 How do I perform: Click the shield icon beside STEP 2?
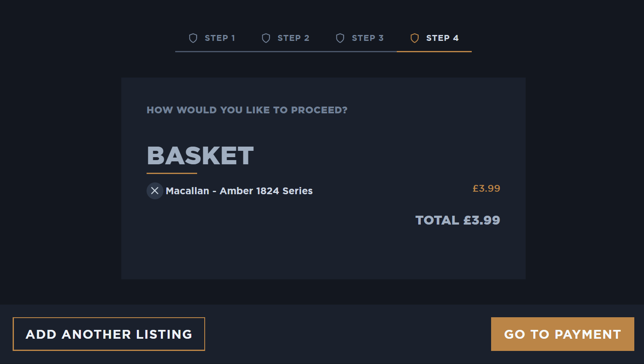pyautogui.click(x=266, y=38)
